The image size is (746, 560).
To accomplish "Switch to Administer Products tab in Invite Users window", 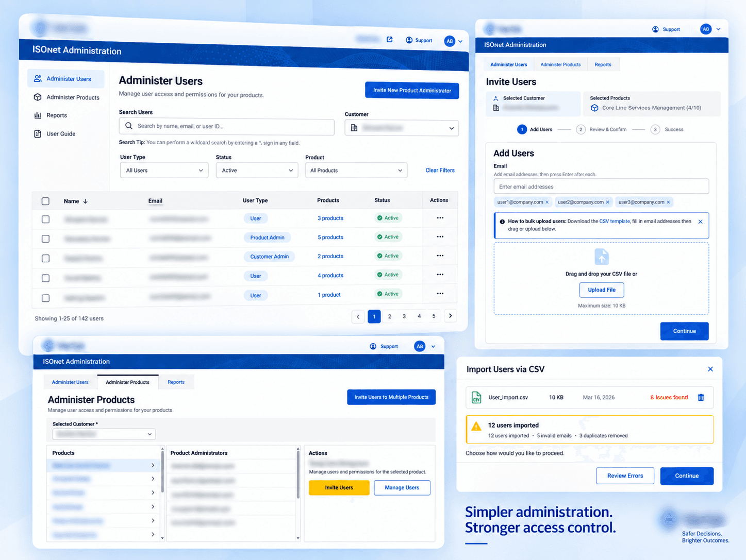I will (x=560, y=64).
